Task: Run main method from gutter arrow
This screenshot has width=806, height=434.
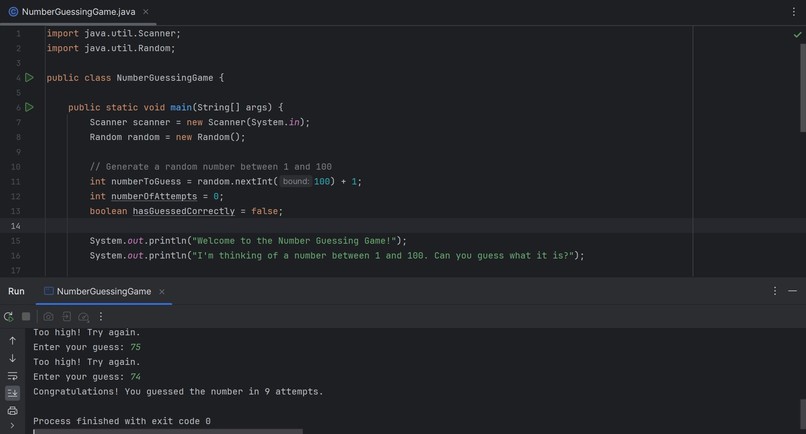Action: 29,107
